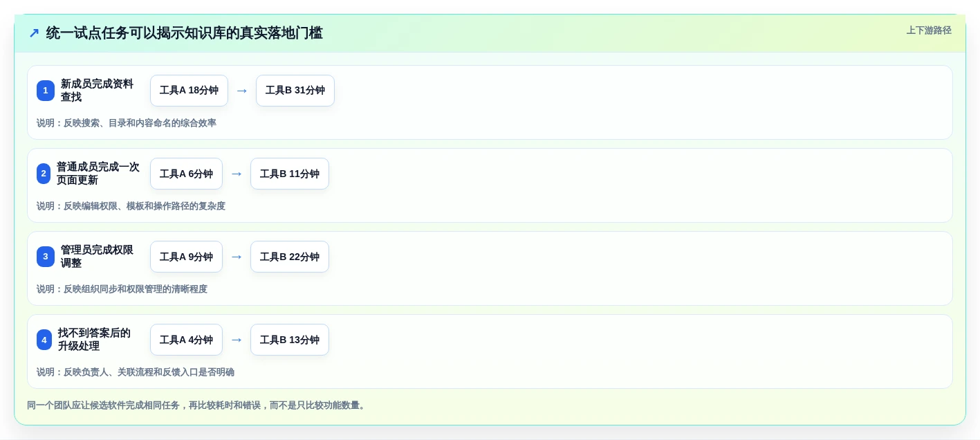The height and width of the screenshot is (440, 980).
Task: Click the 新成员完成资料查找 task title
Action: pos(97,91)
